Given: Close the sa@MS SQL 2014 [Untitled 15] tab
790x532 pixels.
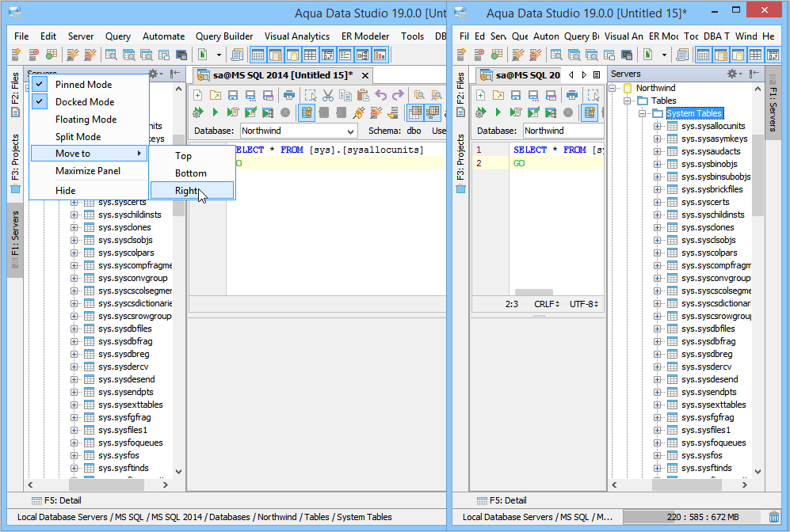Looking at the screenshot, I should point(365,75).
